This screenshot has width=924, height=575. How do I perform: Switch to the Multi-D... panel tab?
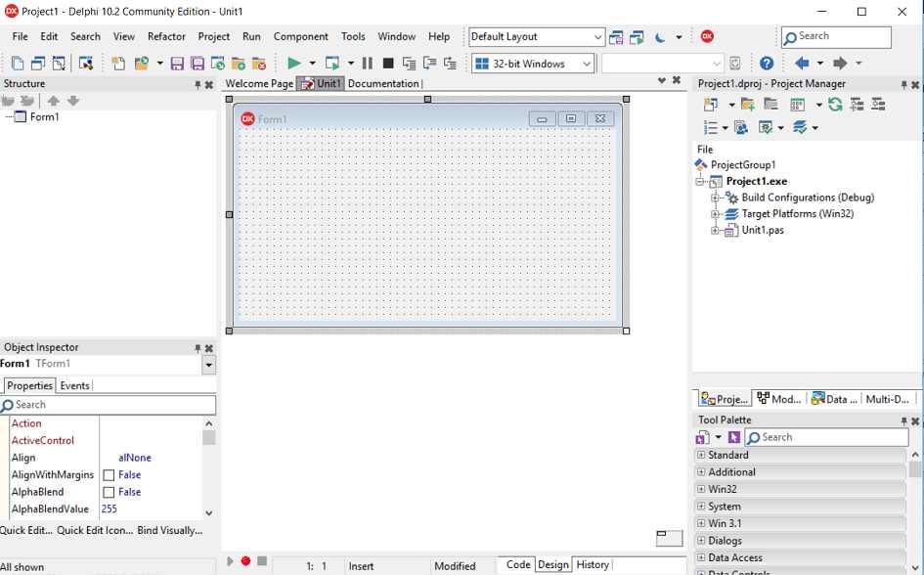point(887,399)
